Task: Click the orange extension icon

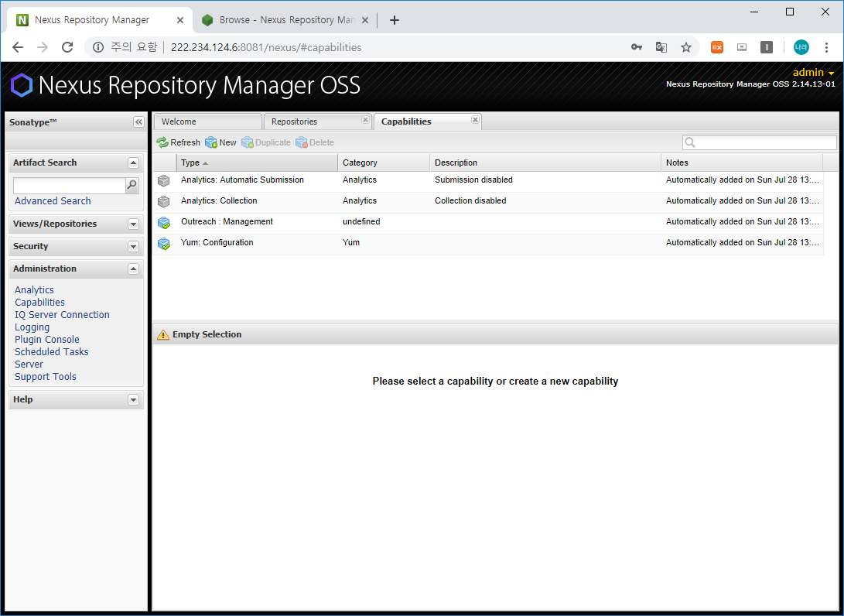Action: pyautogui.click(x=717, y=47)
